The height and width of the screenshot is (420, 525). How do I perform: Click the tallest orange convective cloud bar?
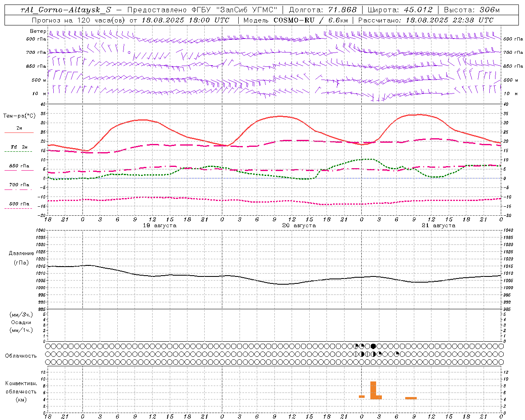point(373,390)
